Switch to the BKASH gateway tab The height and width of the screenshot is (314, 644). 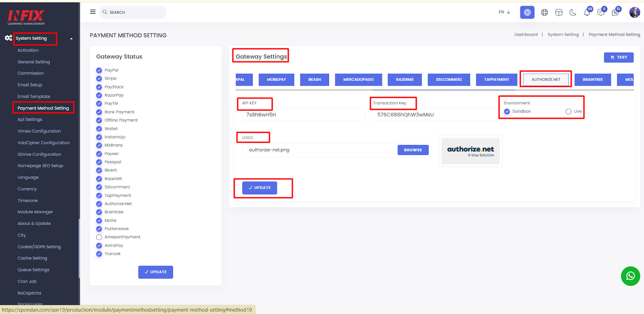coord(315,80)
